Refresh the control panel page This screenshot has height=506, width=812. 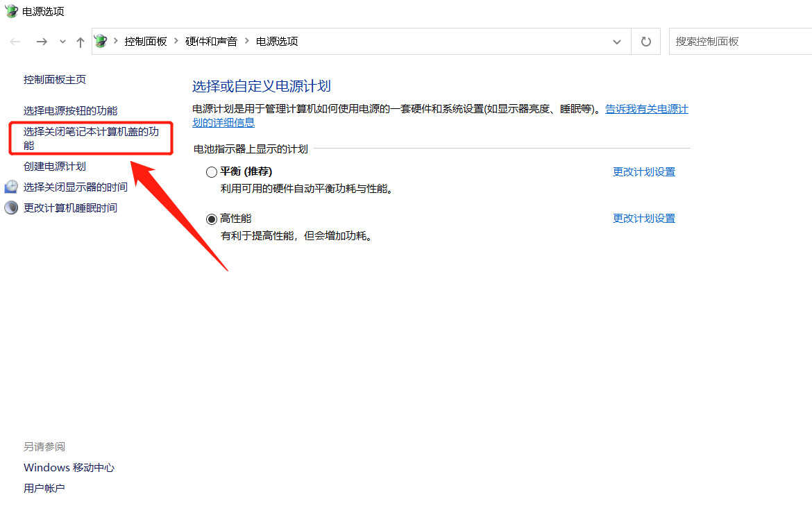[645, 42]
